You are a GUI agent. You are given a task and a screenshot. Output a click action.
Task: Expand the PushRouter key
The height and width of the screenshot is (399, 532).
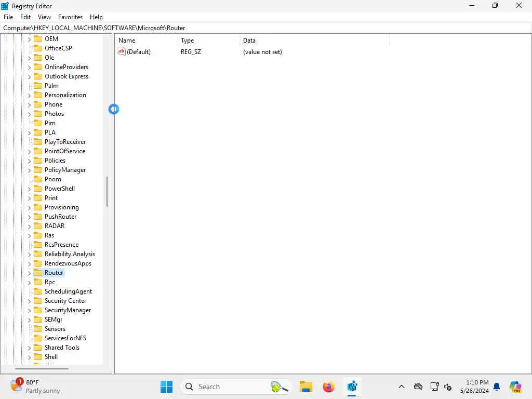(x=29, y=217)
